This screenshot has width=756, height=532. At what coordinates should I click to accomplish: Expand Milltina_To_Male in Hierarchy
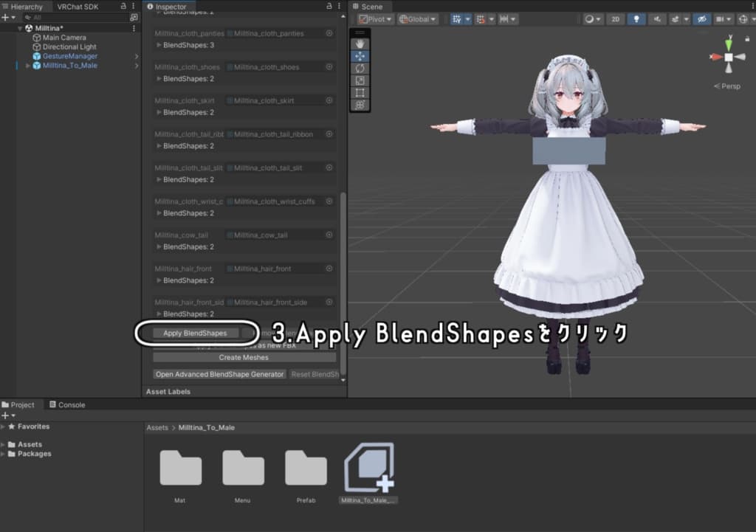pyautogui.click(x=27, y=66)
